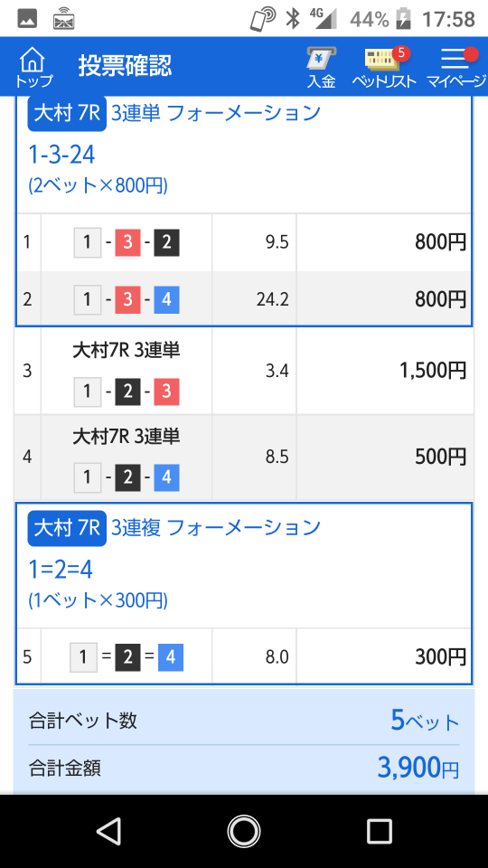Tap the 1-3-24 formation summary text
The image size is (488, 868).
click(x=61, y=155)
